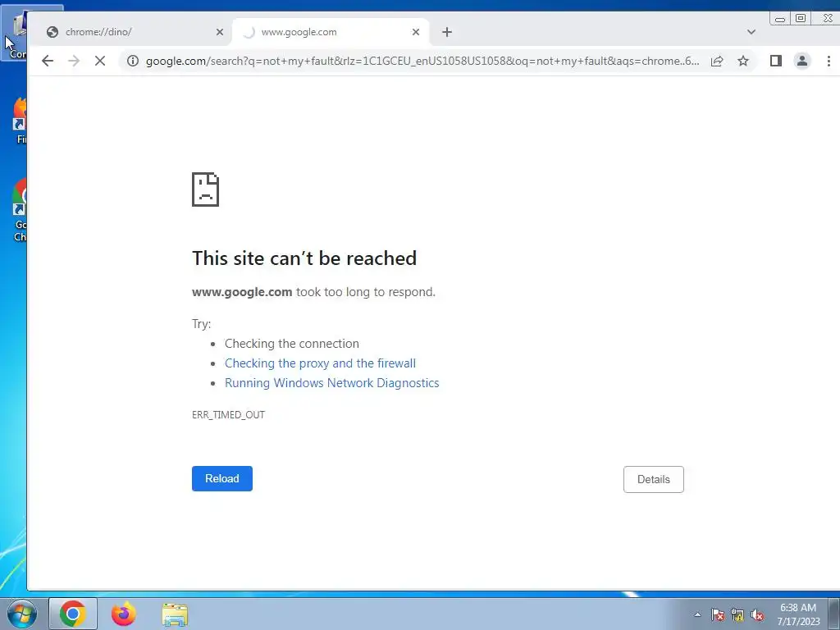This screenshot has height=630, width=840.
Task: Reload the page with Reload button
Action: [222, 478]
